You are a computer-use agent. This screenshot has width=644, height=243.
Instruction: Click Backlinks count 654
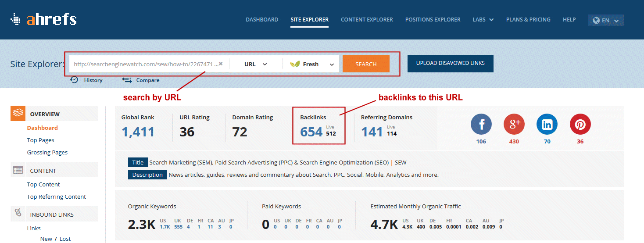click(x=311, y=132)
